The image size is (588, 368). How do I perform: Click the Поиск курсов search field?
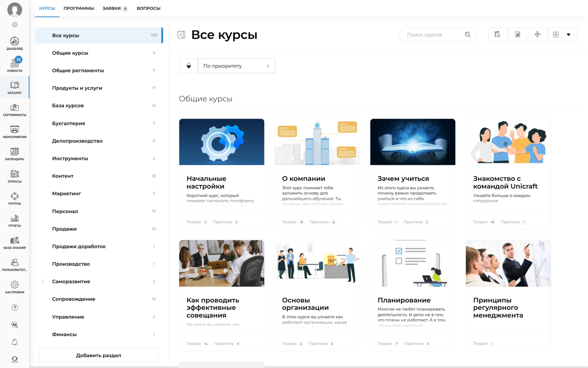[x=438, y=35]
